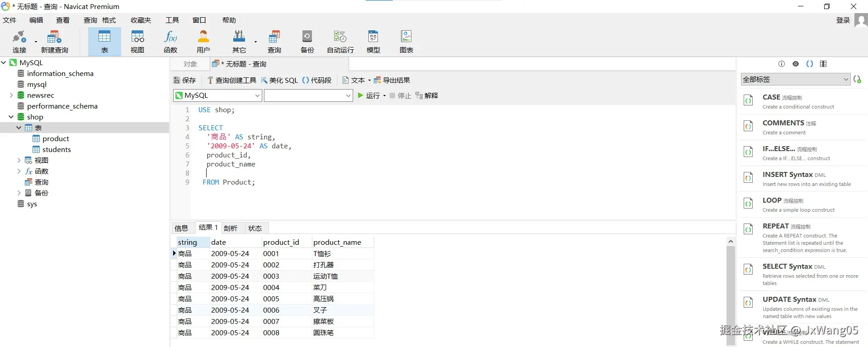Click the 保存 save button
Screen dimensions: 868x347
184,80
